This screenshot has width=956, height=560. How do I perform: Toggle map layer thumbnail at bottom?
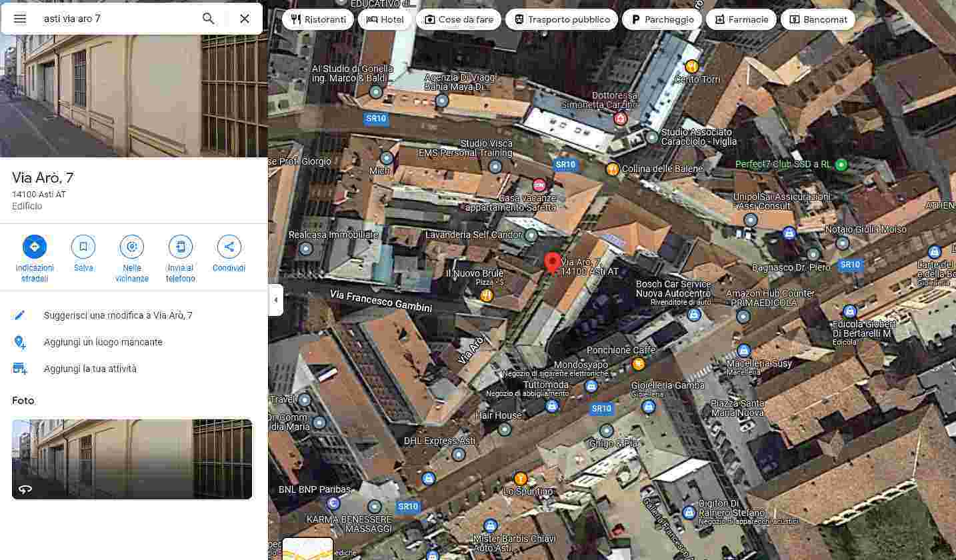(307, 549)
